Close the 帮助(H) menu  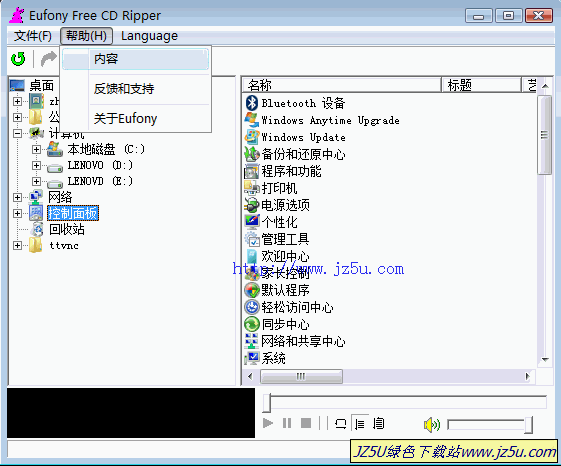click(86, 36)
